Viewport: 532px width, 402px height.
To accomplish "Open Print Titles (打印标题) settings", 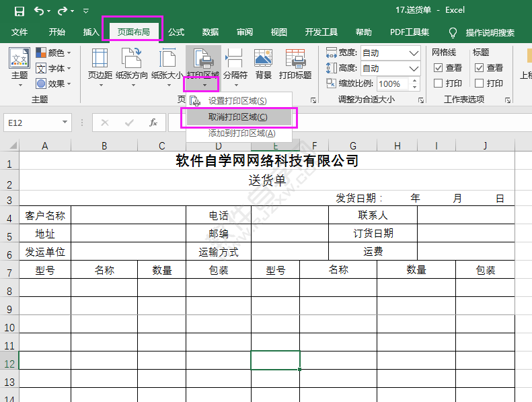I will point(295,64).
